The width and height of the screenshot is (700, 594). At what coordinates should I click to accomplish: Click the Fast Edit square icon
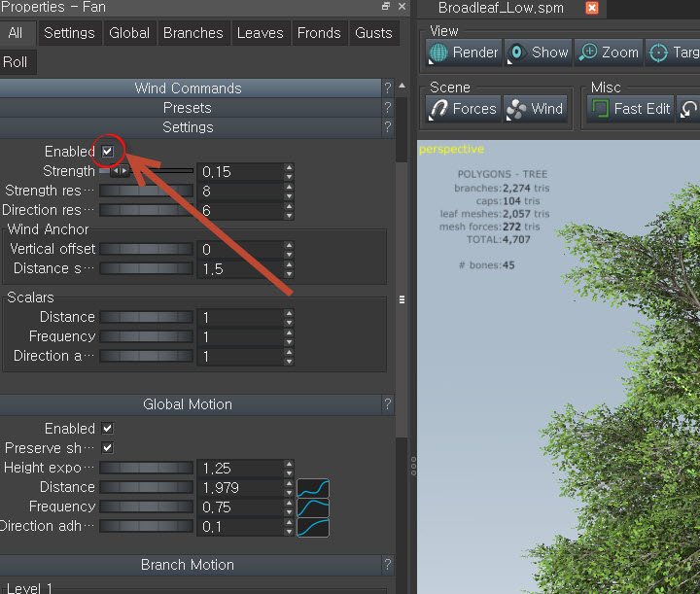(x=600, y=109)
